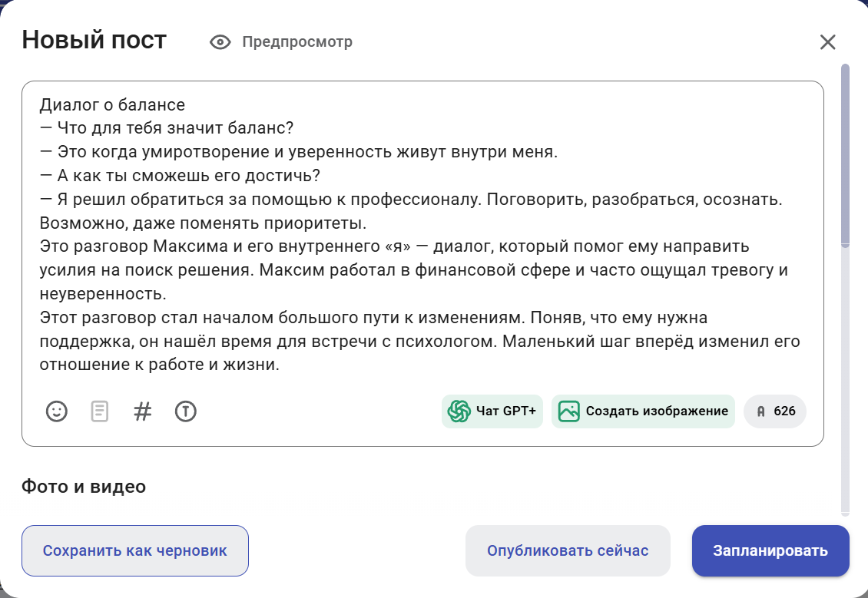Open the emoji picker
Image resolution: width=868 pixels, height=598 pixels.
[56, 411]
